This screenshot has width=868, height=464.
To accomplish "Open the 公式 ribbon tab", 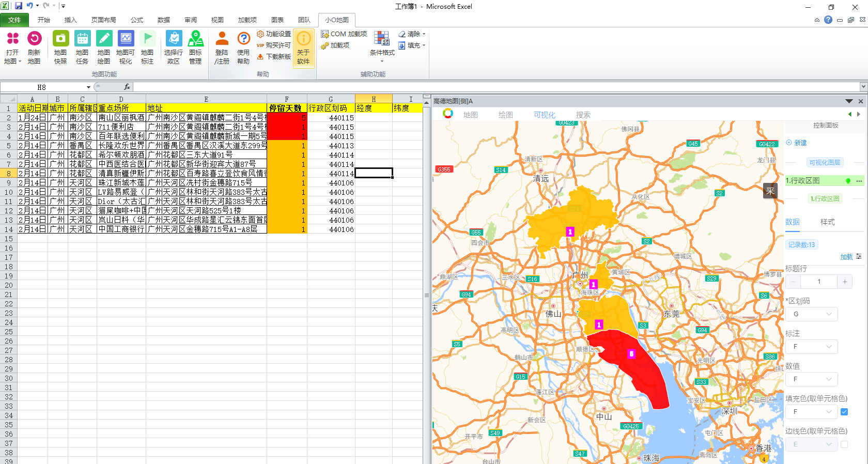I will click(x=137, y=20).
